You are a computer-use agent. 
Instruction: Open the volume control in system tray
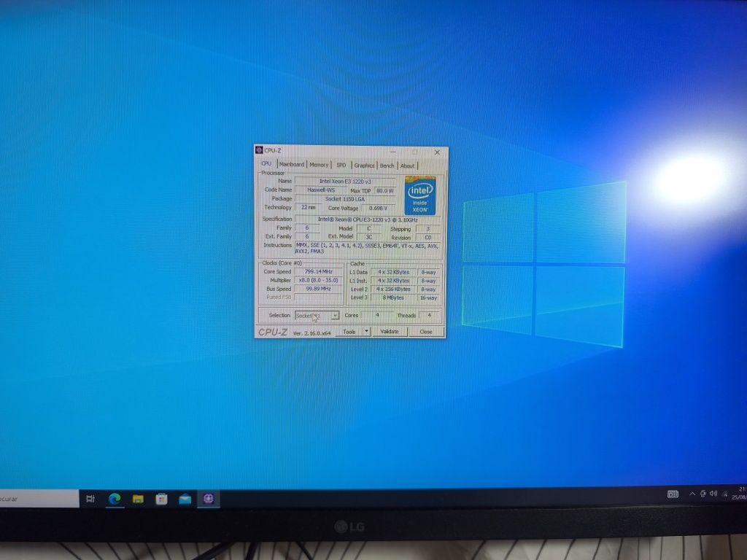[713, 494]
